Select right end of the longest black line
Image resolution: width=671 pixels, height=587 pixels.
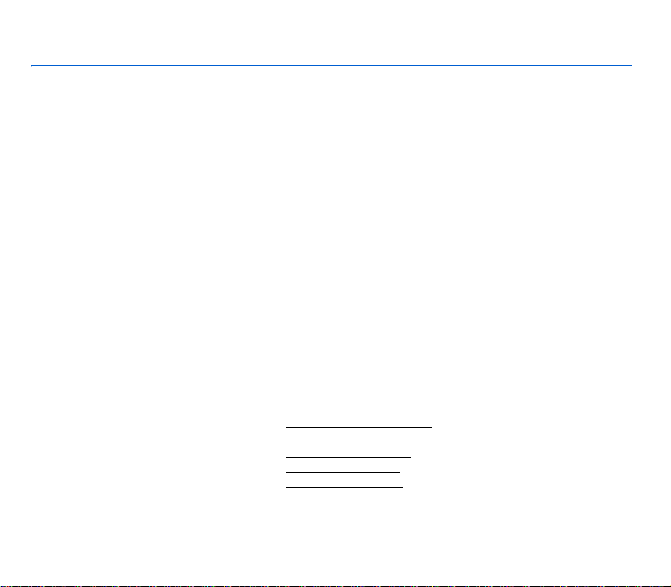(431, 427)
